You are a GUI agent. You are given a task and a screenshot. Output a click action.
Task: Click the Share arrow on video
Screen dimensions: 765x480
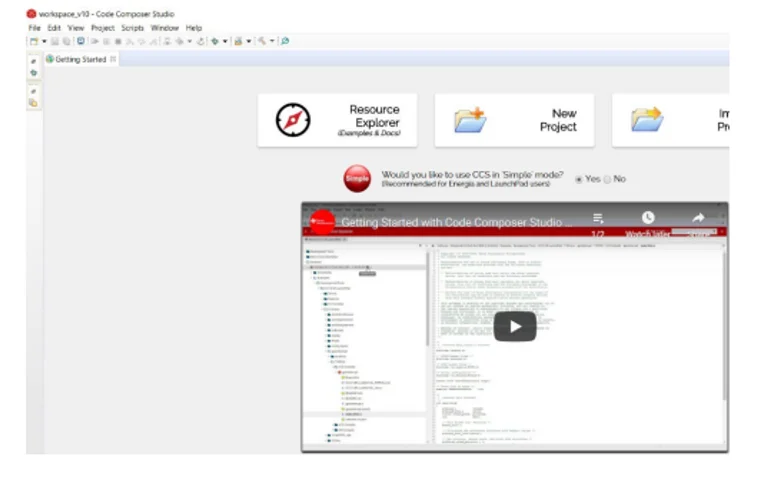[698, 218]
